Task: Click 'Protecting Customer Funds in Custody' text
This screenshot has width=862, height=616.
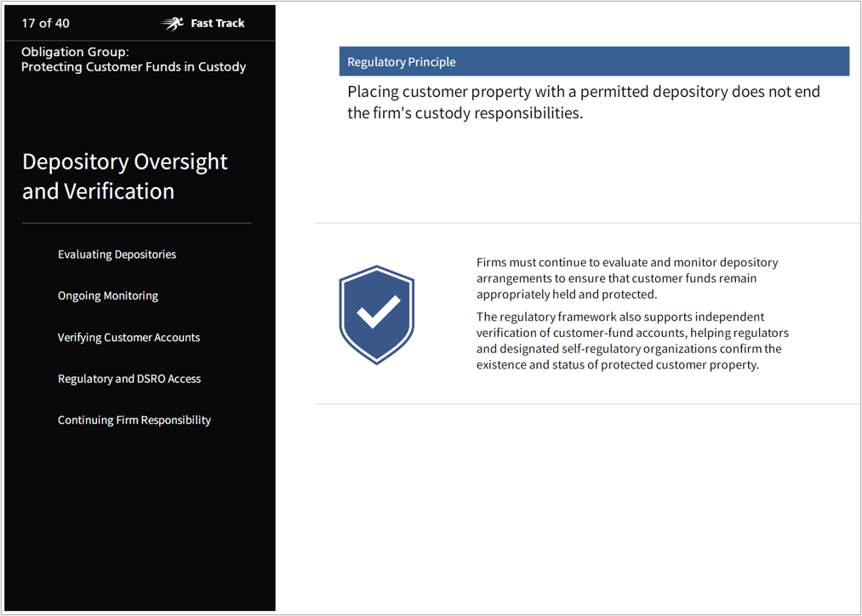Action: click(134, 66)
